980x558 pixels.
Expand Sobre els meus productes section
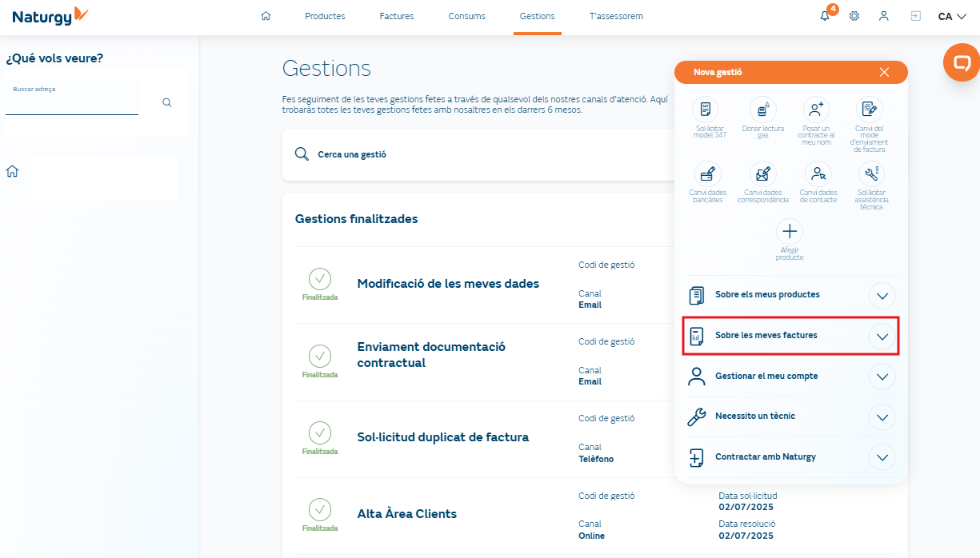(x=882, y=296)
